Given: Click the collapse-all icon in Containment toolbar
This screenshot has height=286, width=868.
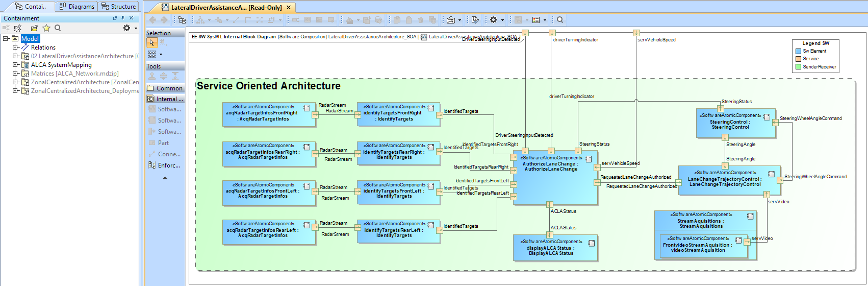Looking at the screenshot, I should [6, 28].
